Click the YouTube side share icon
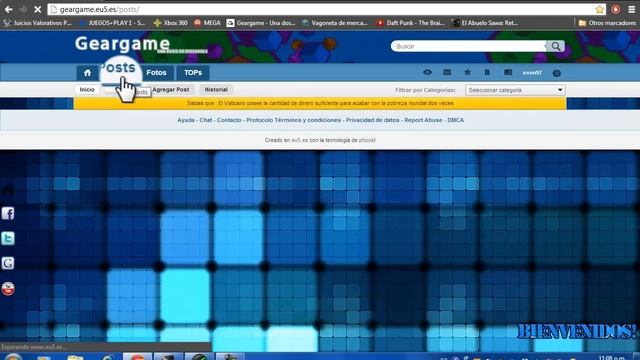The width and height of the screenshot is (640, 360). coord(8,289)
